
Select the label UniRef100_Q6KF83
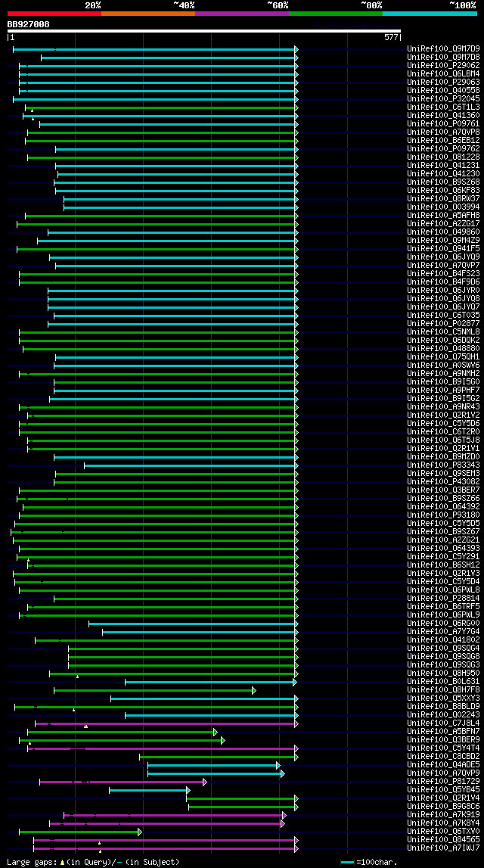443,190
